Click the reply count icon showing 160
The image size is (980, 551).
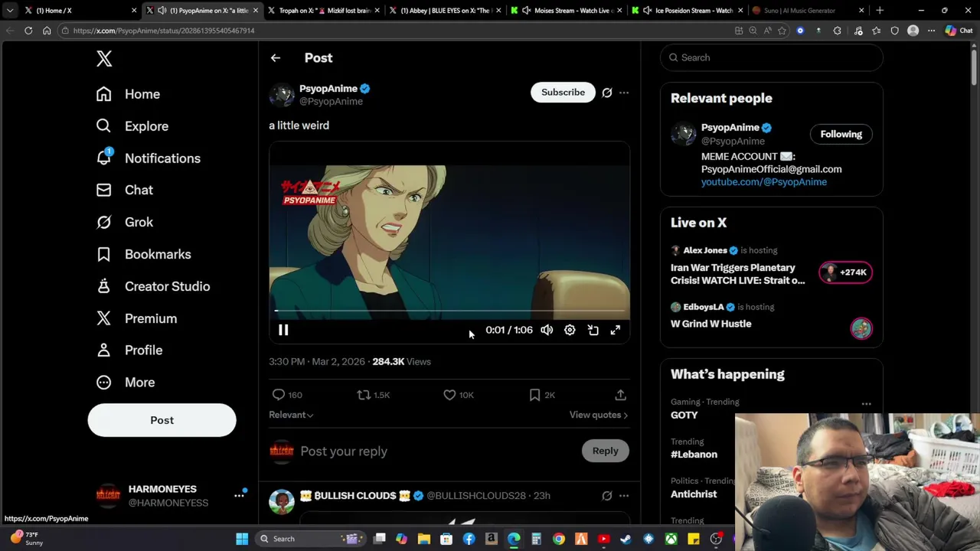[x=279, y=395]
